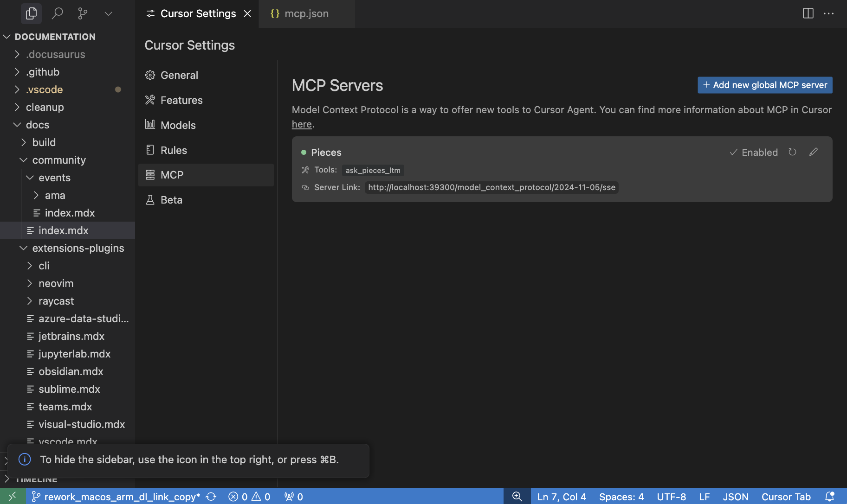847x504 pixels.
Task: Synchronize changes from the status bar
Action: pyautogui.click(x=211, y=497)
